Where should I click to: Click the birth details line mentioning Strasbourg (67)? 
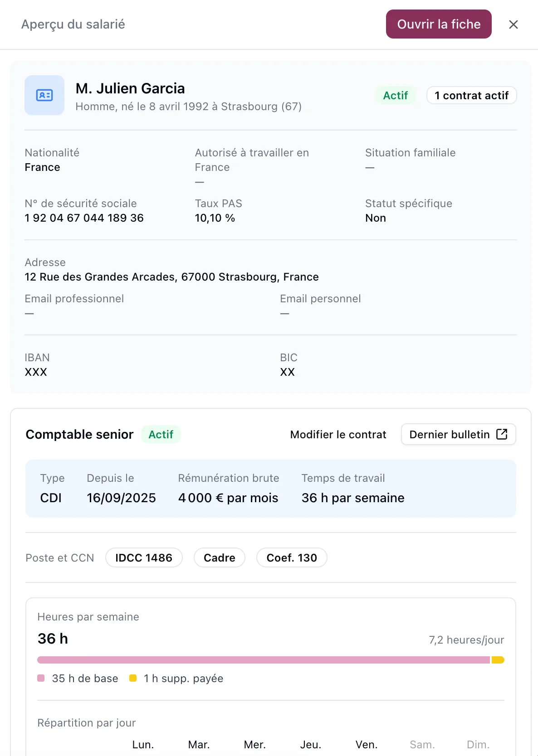tap(189, 107)
